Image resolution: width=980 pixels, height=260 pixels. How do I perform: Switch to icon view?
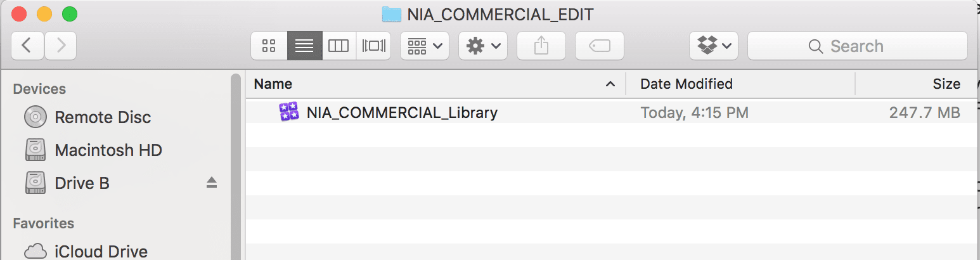click(x=269, y=46)
